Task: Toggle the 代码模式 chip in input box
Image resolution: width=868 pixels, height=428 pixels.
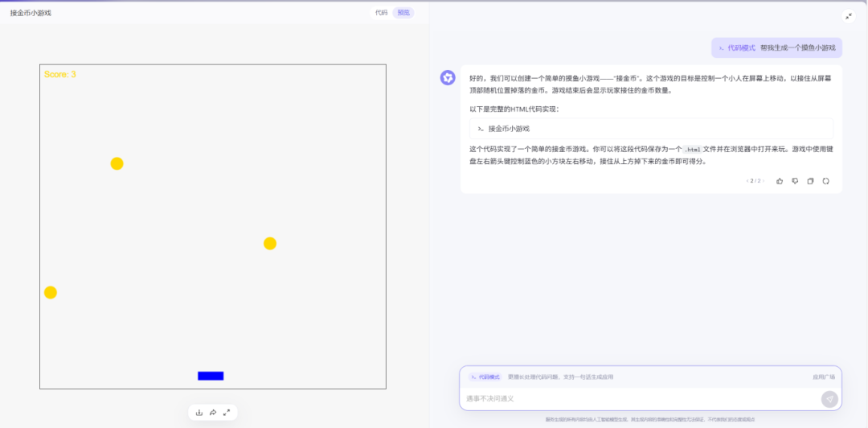Action: coord(485,377)
